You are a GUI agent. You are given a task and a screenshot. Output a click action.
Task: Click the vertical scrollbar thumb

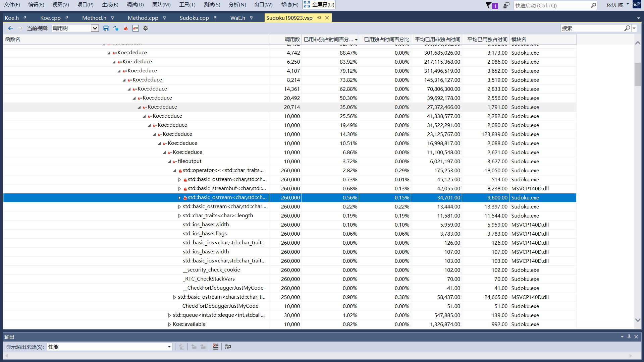(638, 74)
